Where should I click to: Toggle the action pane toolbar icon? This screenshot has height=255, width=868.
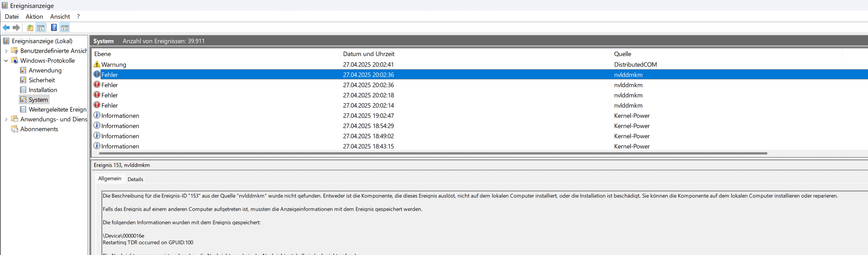point(65,28)
